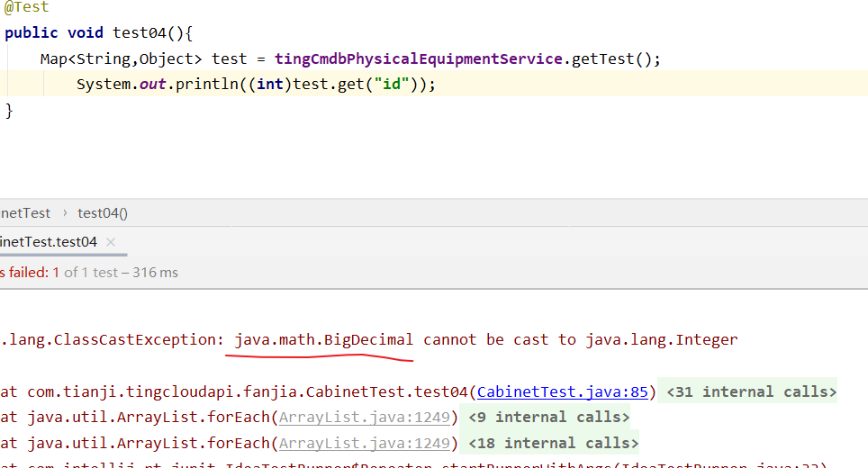Click java.math.BigDecimal in the exception message
Screen dimensions: 868x468
tap(324, 339)
